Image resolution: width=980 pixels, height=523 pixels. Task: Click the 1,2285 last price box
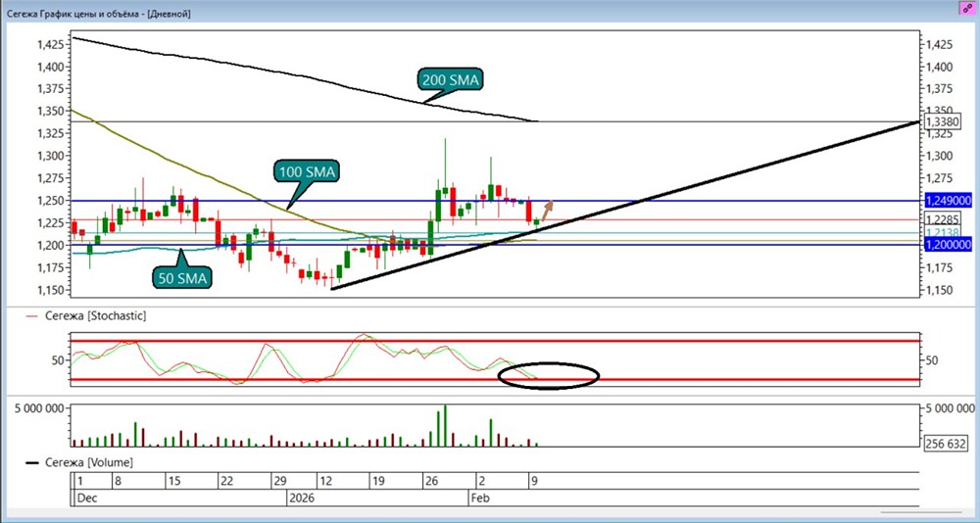(x=941, y=219)
